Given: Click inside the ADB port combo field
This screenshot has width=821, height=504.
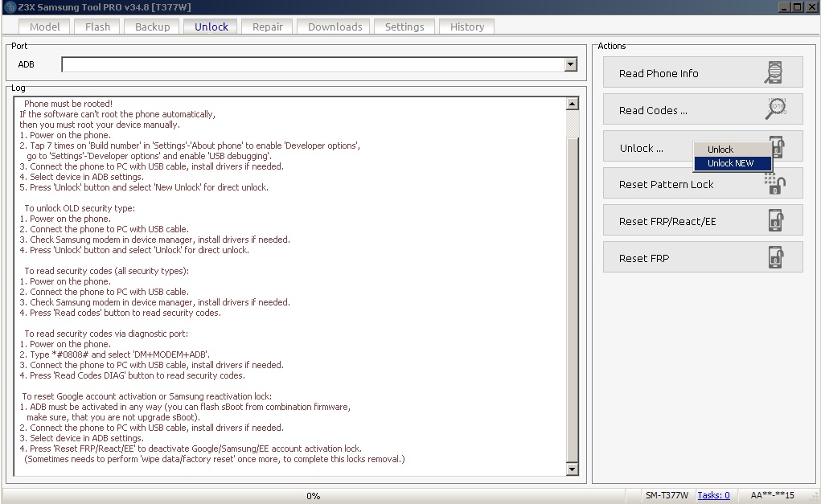Looking at the screenshot, I should click(x=314, y=64).
